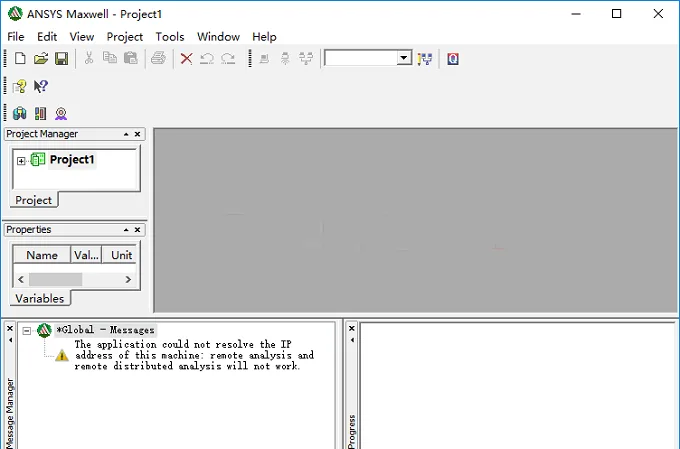This screenshot has width=680, height=449.
Task: Click the Copy icon in the toolbar
Action: coord(110,58)
